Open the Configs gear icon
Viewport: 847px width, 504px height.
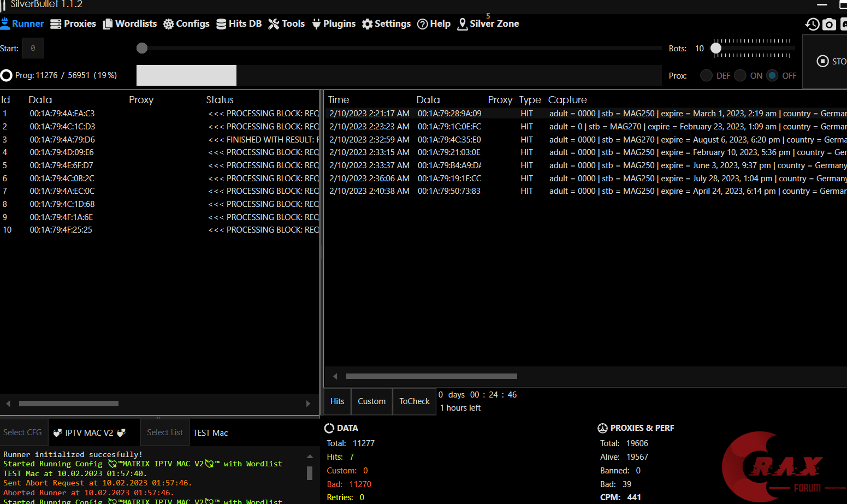169,24
